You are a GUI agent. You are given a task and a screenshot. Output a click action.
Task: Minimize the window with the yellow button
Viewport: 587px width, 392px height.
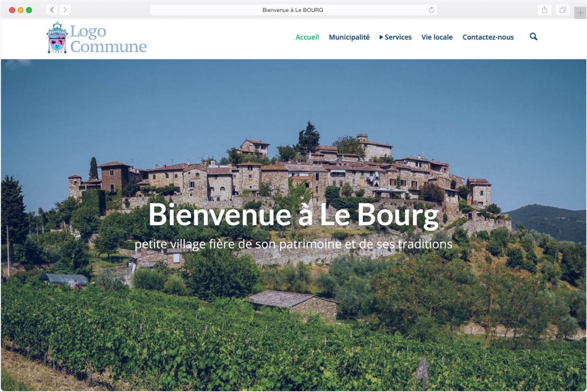20,10
